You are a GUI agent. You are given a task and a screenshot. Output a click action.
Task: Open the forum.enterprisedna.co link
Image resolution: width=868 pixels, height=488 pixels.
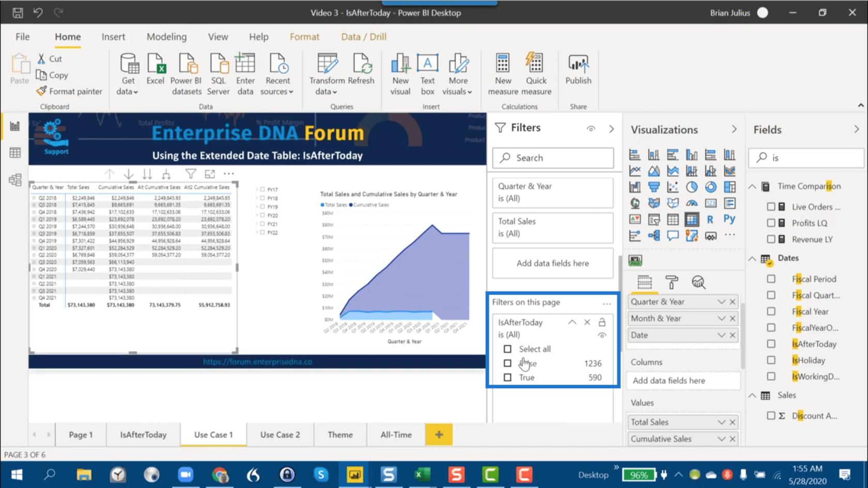click(x=257, y=362)
